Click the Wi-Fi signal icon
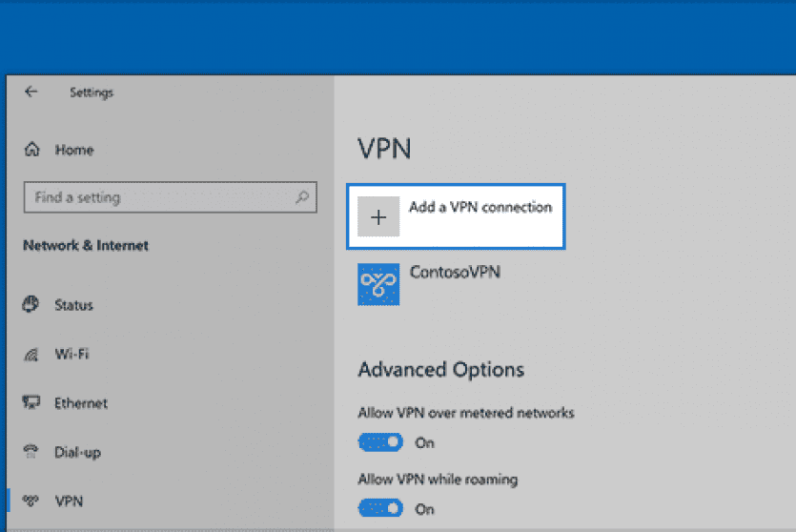796x532 pixels. [x=31, y=354]
